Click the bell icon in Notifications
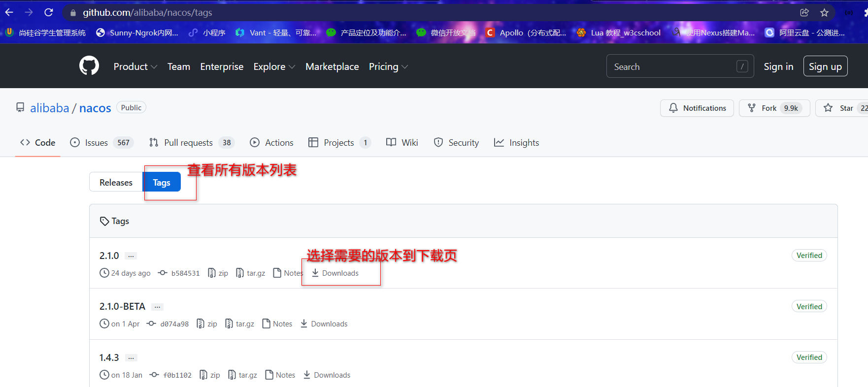 (673, 108)
